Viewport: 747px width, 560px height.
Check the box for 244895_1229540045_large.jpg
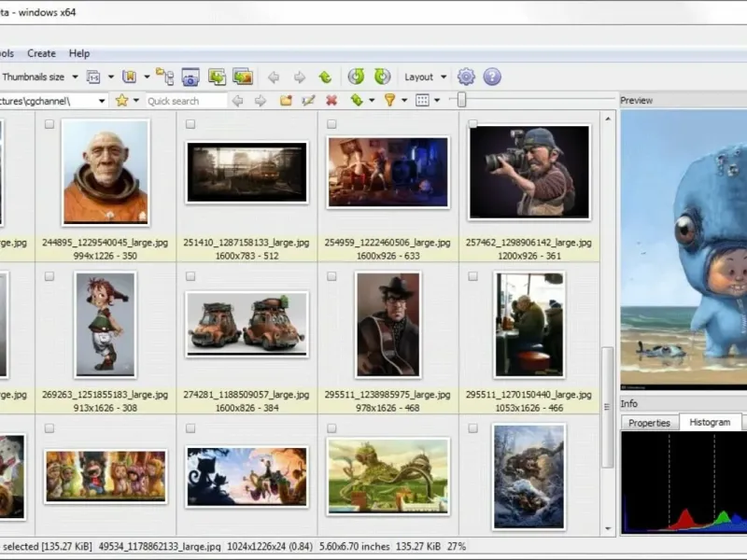click(49, 124)
